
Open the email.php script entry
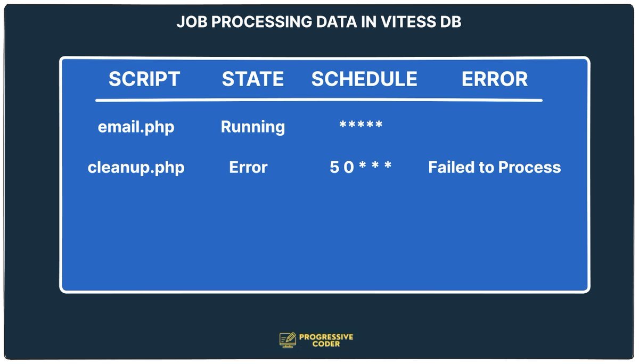pyautogui.click(x=136, y=127)
